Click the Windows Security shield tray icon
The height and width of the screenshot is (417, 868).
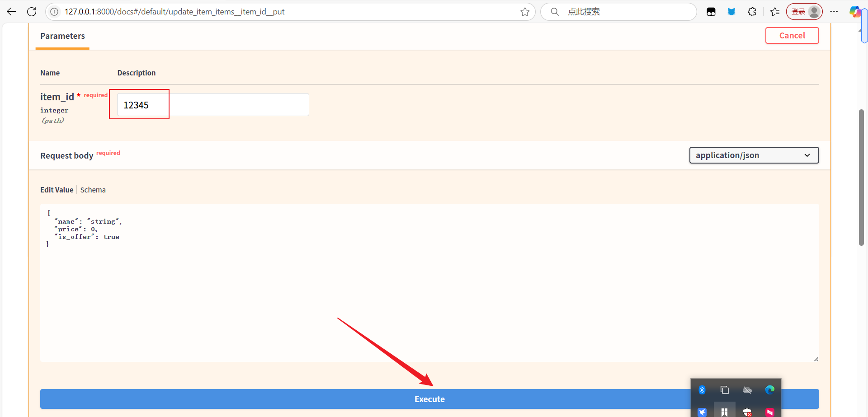747,412
